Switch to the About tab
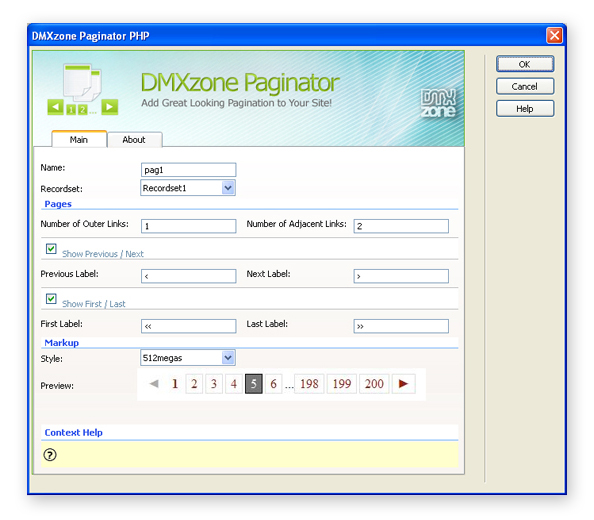 (x=134, y=139)
